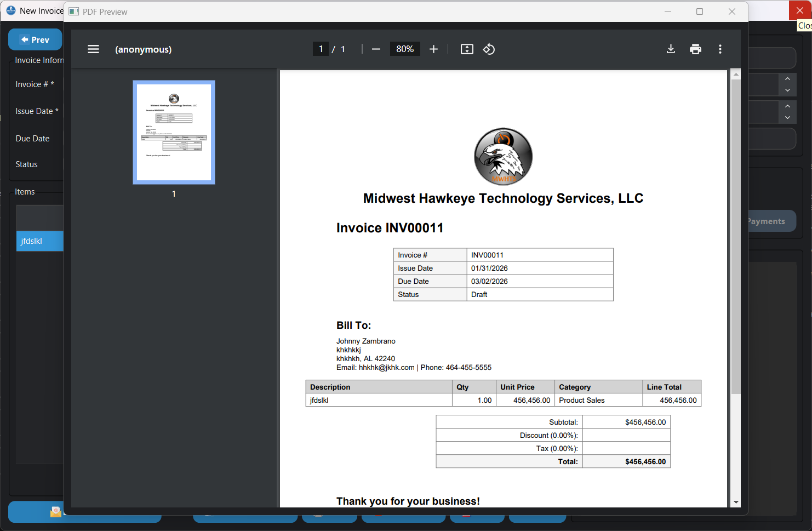Click the envelope icon on the Email button
812x531 pixels.
pos(55,511)
